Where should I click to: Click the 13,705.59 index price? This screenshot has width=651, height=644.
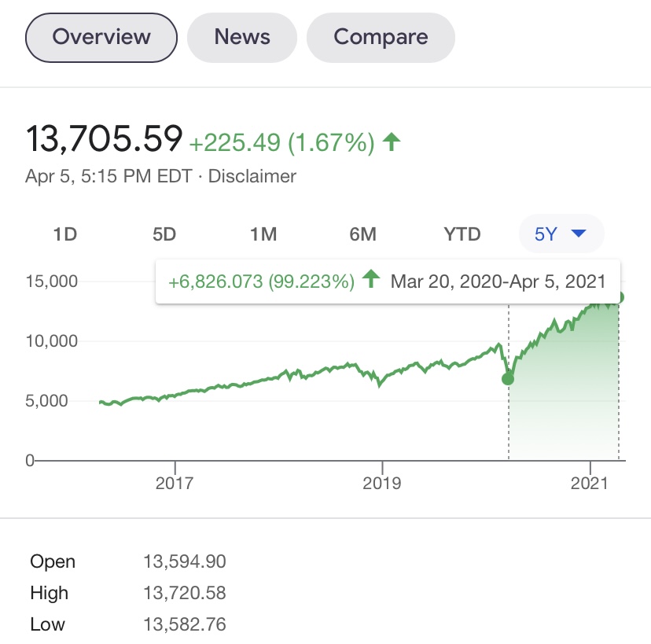tap(104, 138)
